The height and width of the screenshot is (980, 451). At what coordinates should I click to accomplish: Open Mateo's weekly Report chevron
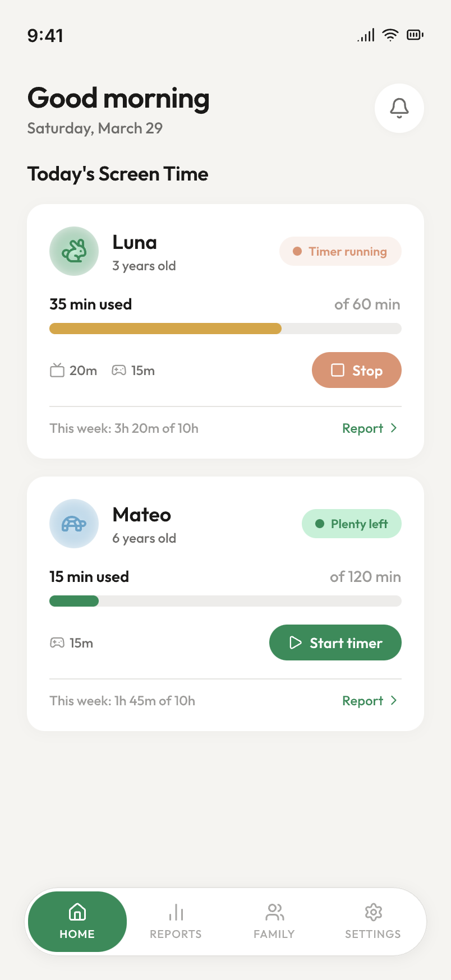394,701
